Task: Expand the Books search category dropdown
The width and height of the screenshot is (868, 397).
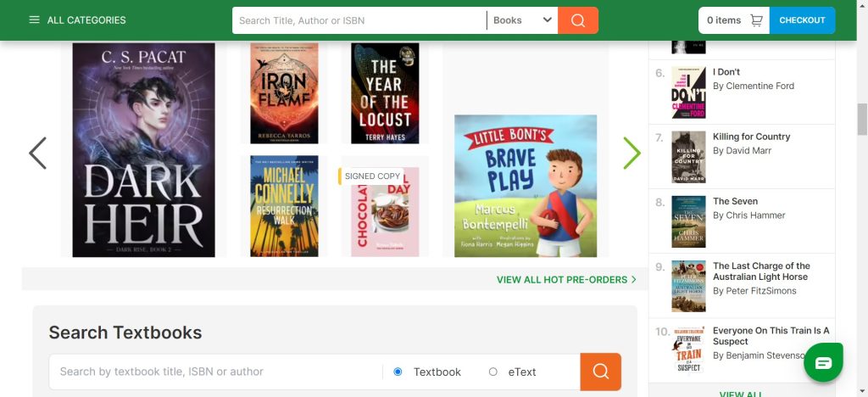Action: 522,20
